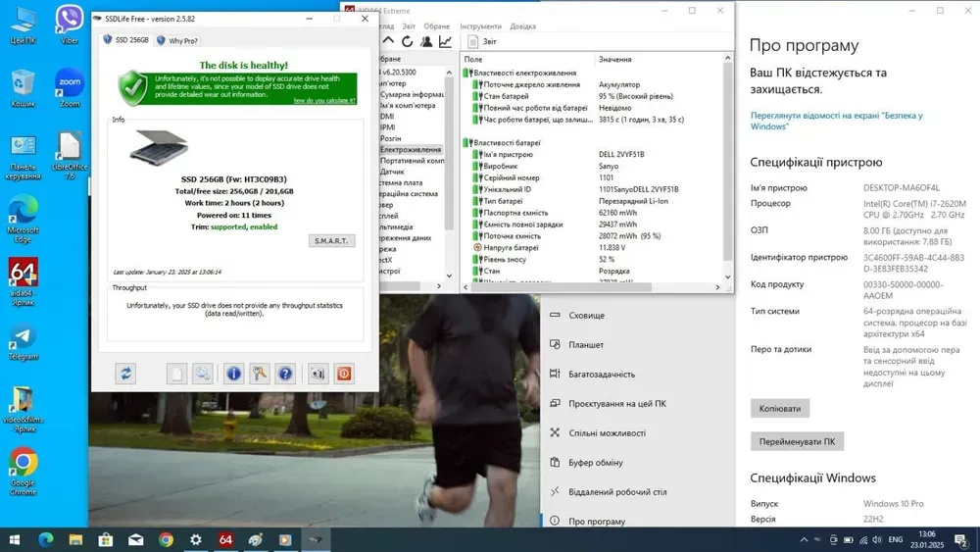Click the S.M.A.R.T. button
The image size is (980, 552).
[331, 241]
